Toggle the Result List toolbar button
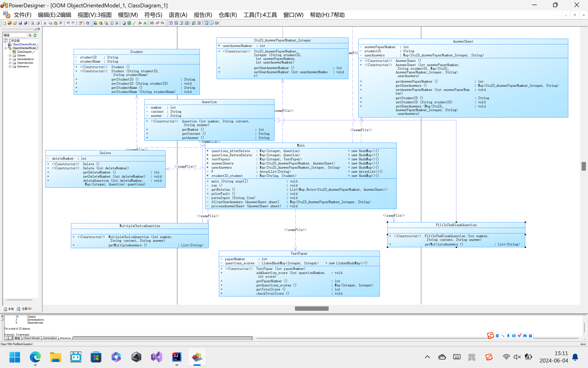Viewport: 588px width, 368px height. point(217,23)
